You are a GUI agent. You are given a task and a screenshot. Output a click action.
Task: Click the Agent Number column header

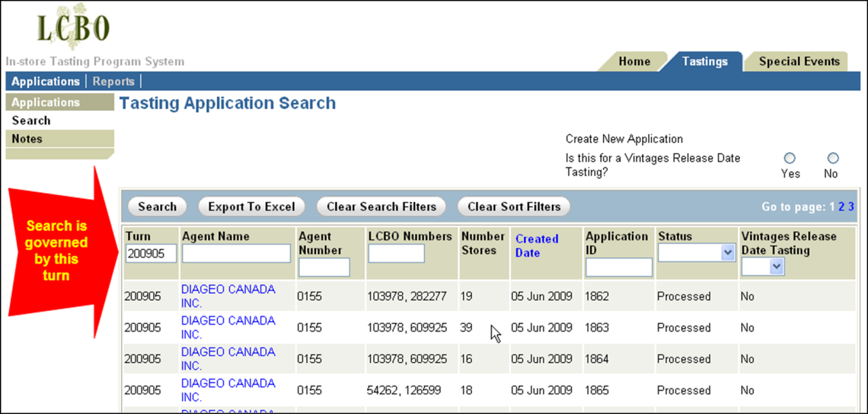(320, 243)
